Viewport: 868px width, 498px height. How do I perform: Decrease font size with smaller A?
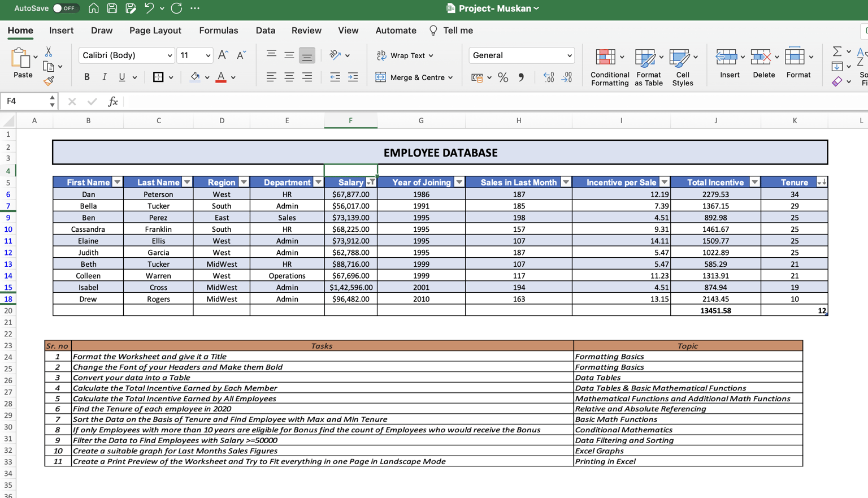[241, 55]
